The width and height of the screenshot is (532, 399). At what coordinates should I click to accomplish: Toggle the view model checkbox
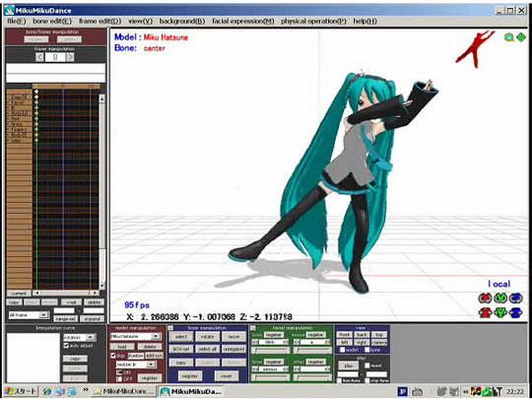point(343,350)
